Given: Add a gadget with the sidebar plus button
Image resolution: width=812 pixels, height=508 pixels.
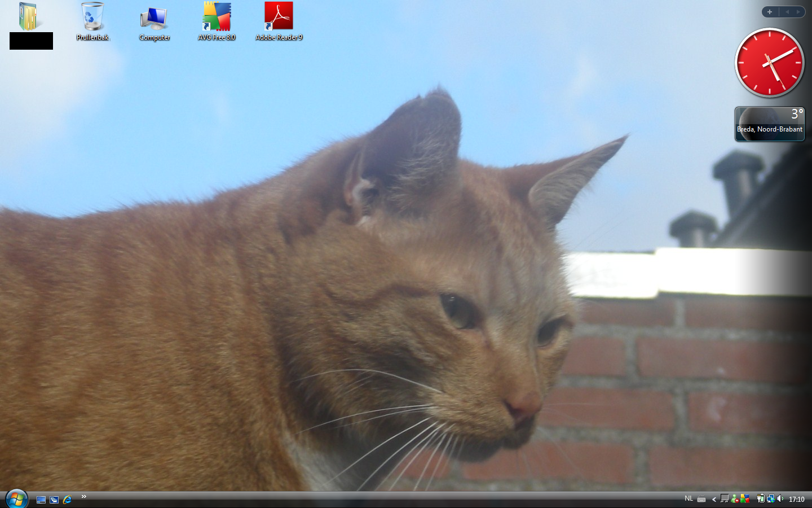Looking at the screenshot, I should pos(770,12).
